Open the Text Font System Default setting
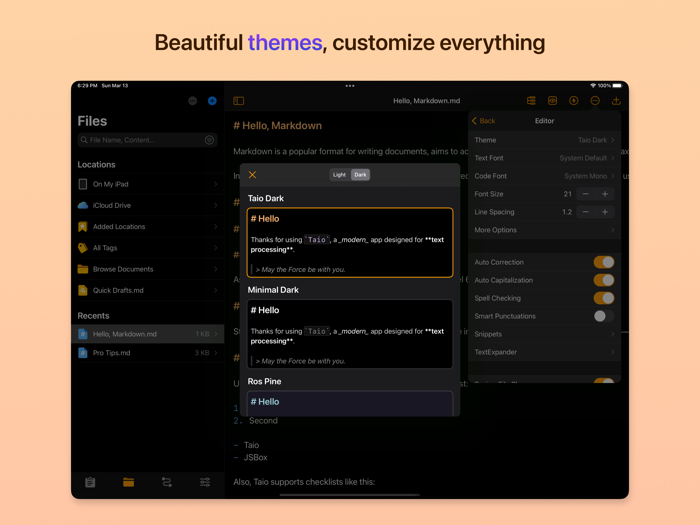This screenshot has height=525, width=700. click(x=545, y=158)
